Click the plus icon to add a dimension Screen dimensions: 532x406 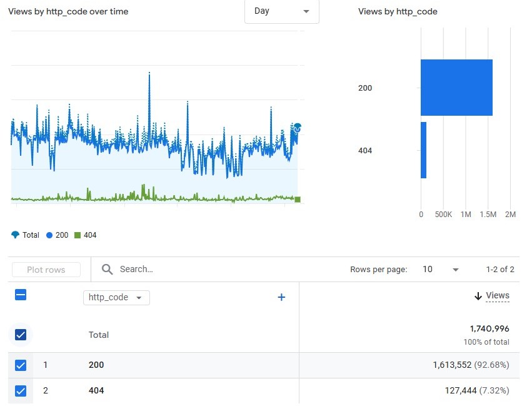coord(281,297)
